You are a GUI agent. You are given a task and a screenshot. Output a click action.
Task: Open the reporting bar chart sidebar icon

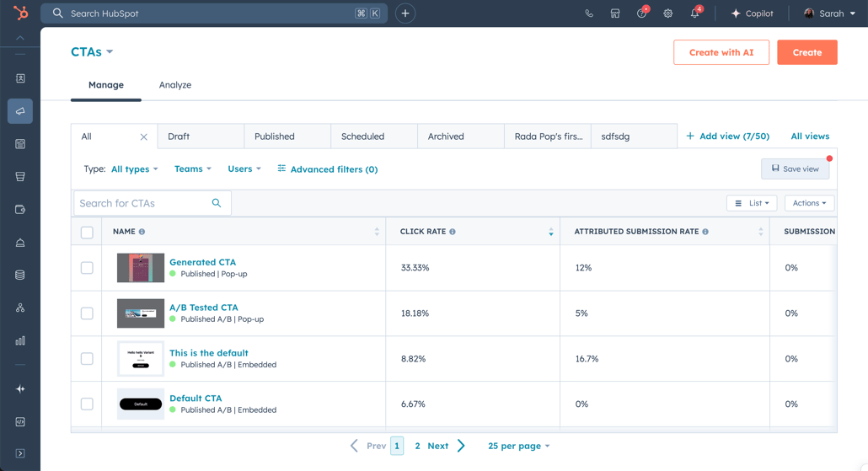click(x=20, y=340)
